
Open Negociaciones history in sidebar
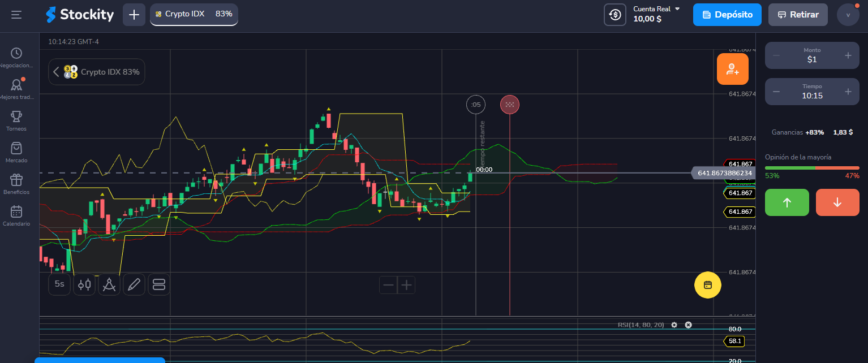coord(16,58)
